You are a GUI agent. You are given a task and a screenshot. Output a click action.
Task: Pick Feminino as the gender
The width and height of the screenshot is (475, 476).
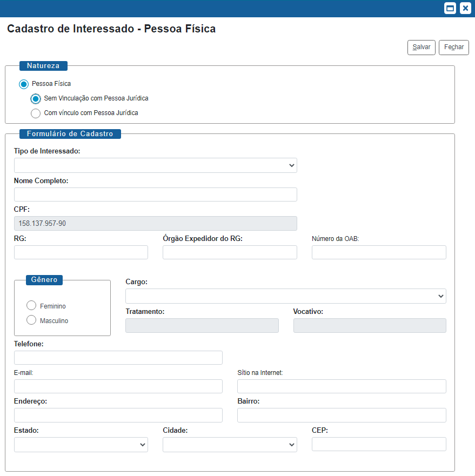[x=31, y=306]
